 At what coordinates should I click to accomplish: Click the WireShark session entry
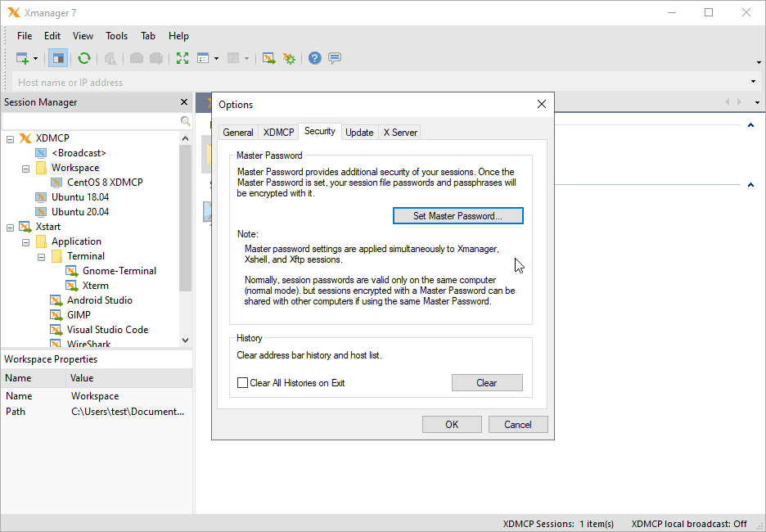click(x=88, y=344)
